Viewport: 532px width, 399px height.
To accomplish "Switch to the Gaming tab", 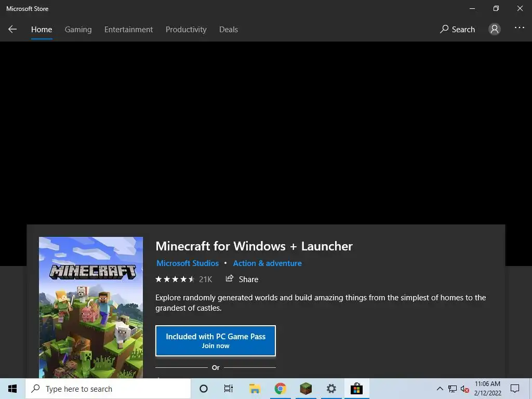I will [x=78, y=30].
